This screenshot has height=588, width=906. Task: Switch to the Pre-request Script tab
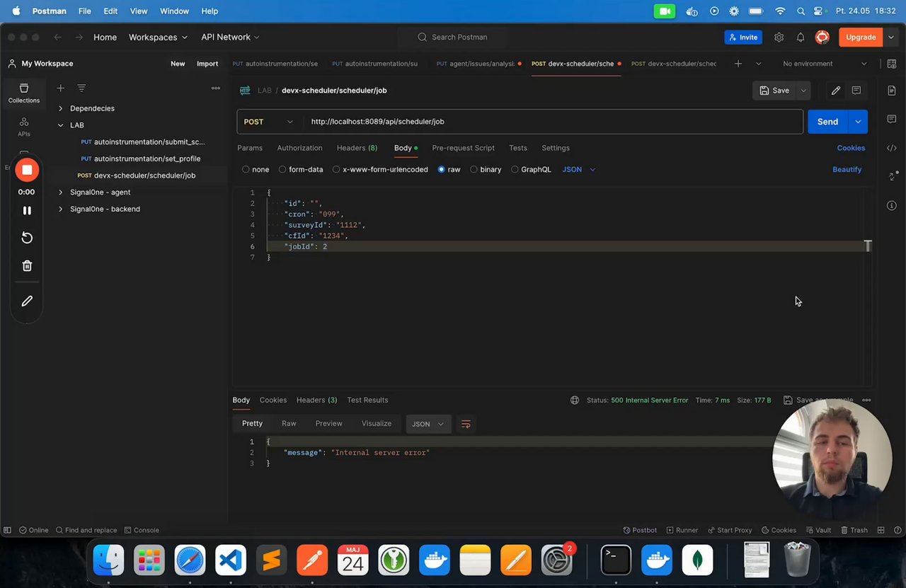463,148
